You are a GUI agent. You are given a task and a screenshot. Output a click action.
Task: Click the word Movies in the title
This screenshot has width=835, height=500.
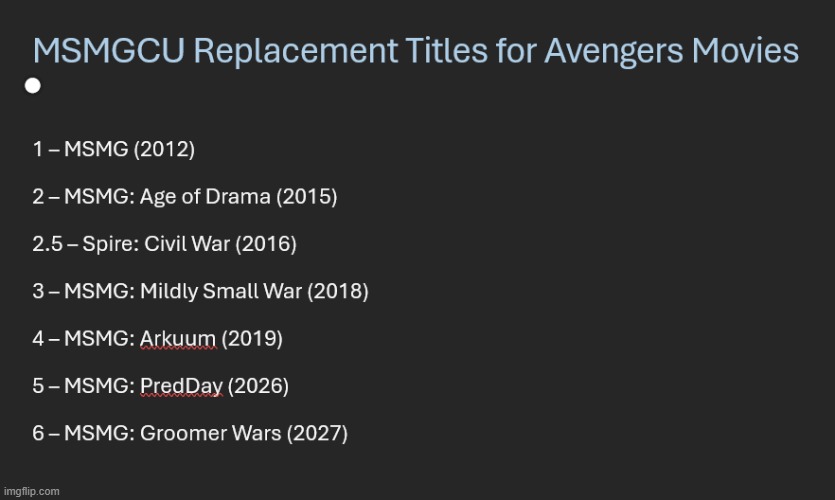click(x=745, y=51)
